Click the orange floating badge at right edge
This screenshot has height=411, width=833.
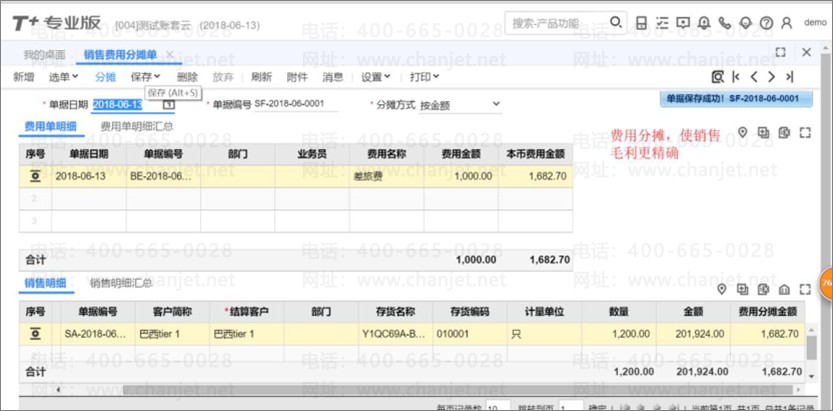tap(827, 284)
